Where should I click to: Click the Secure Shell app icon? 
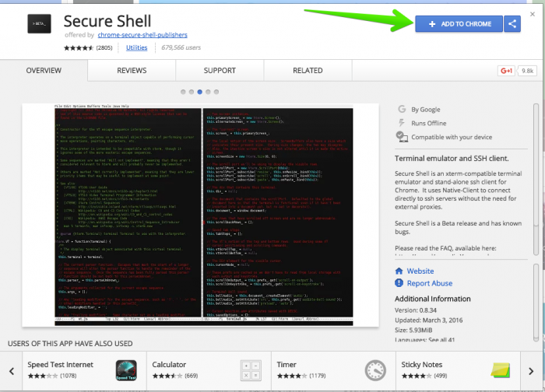[x=39, y=23]
